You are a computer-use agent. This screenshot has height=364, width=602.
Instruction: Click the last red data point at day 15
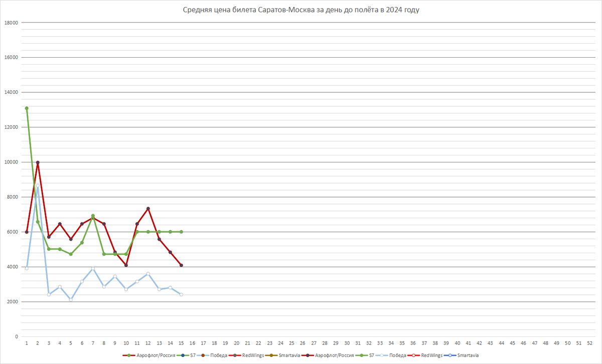point(181,265)
